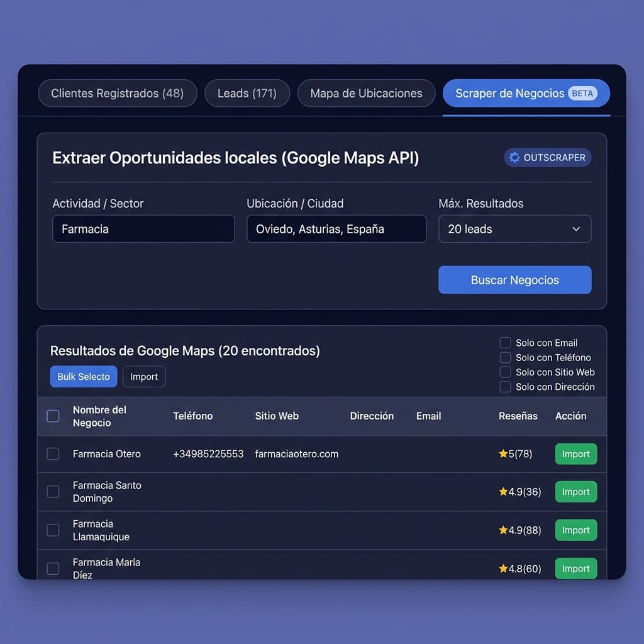
Task: Switch to Clientes Registrados tab
Action: (118, 93)
